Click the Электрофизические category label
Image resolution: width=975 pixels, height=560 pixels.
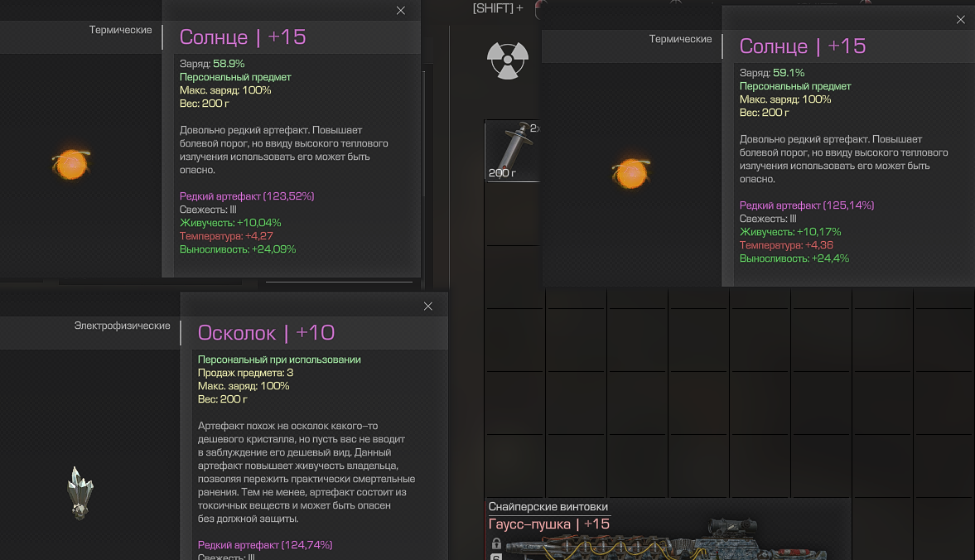pos(122,326)
